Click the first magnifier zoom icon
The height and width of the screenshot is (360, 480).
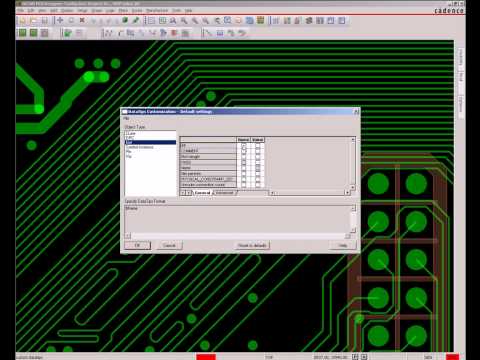[x=173, y=21]
